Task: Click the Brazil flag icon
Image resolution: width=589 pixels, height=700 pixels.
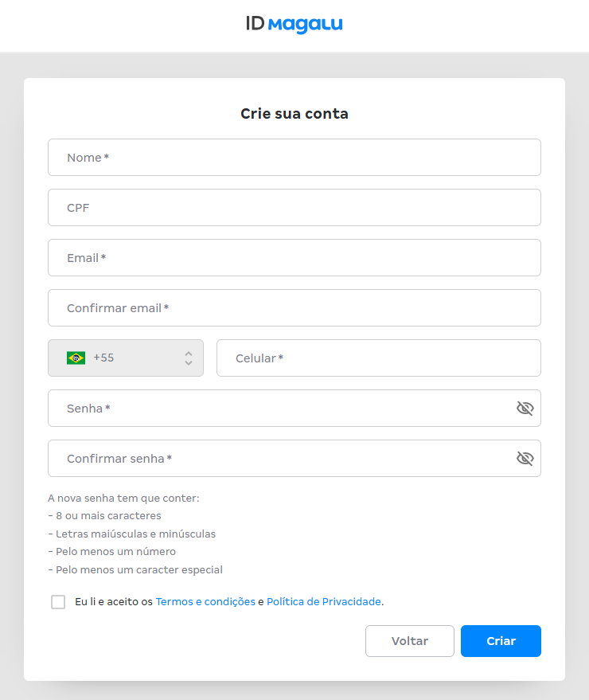Action: coord(76,358)
